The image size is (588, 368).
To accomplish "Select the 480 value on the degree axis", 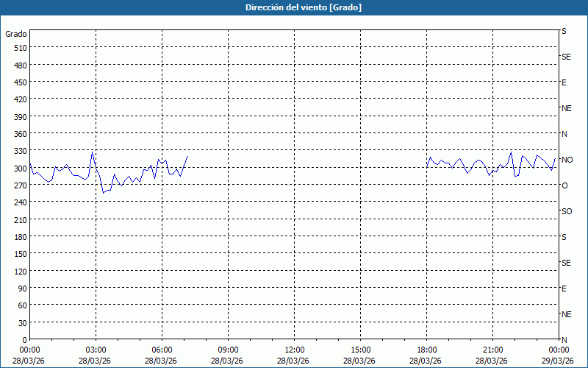I will pyautogui.click(x=21, y=66).
